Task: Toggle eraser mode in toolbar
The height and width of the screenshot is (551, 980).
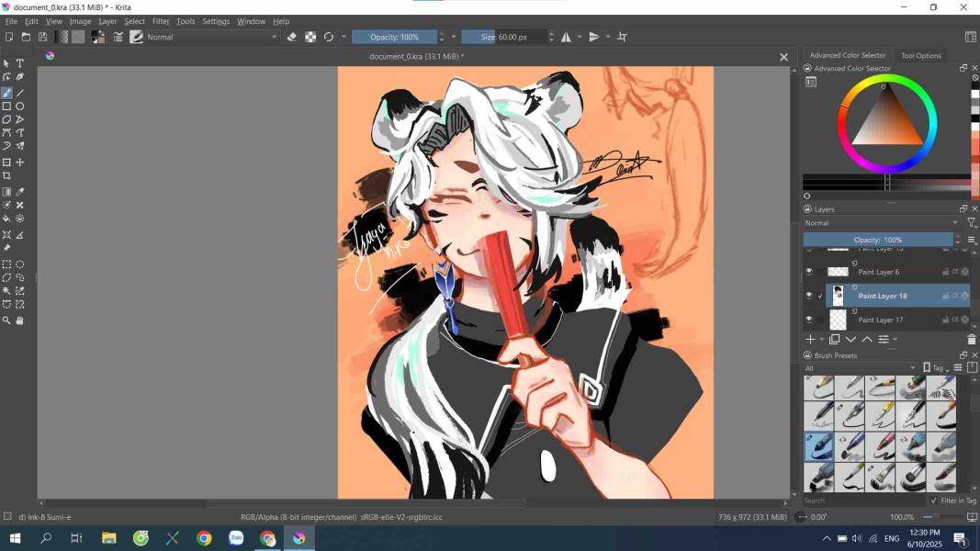Action: 292,37
